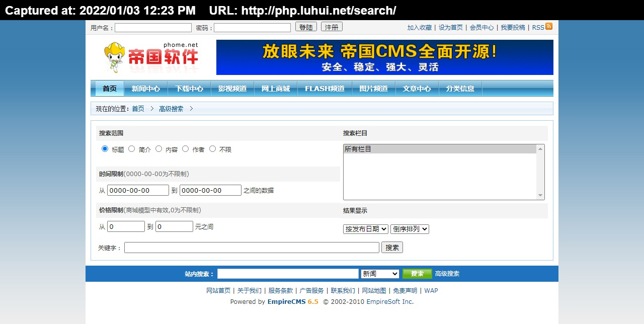Click the 注册 register button

tap(332, 27)
